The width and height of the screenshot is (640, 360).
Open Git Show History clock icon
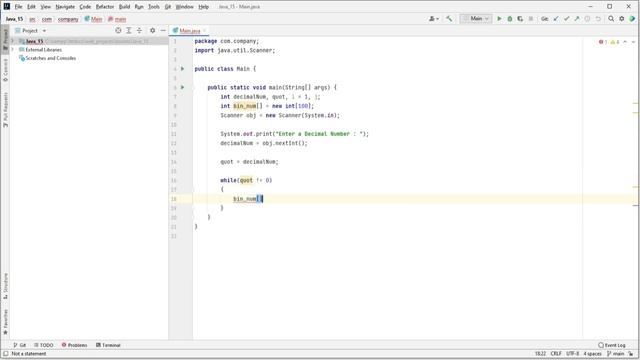coord(587,19)
